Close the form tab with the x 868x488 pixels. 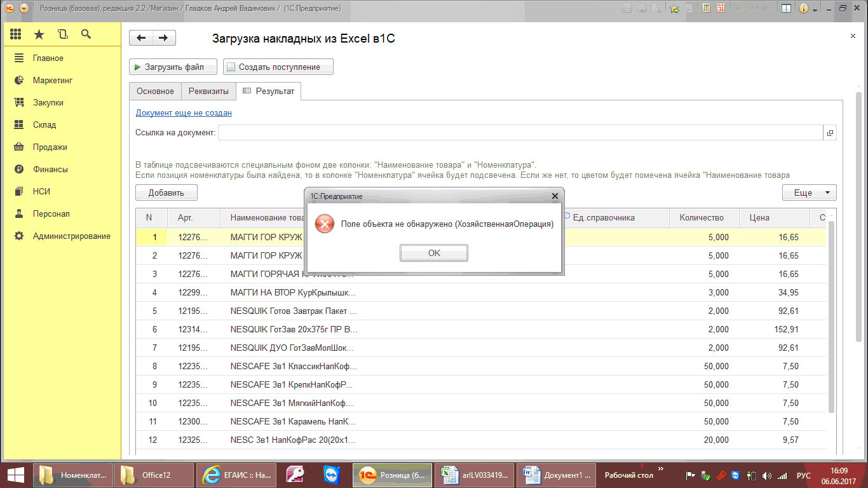(853, 36)
